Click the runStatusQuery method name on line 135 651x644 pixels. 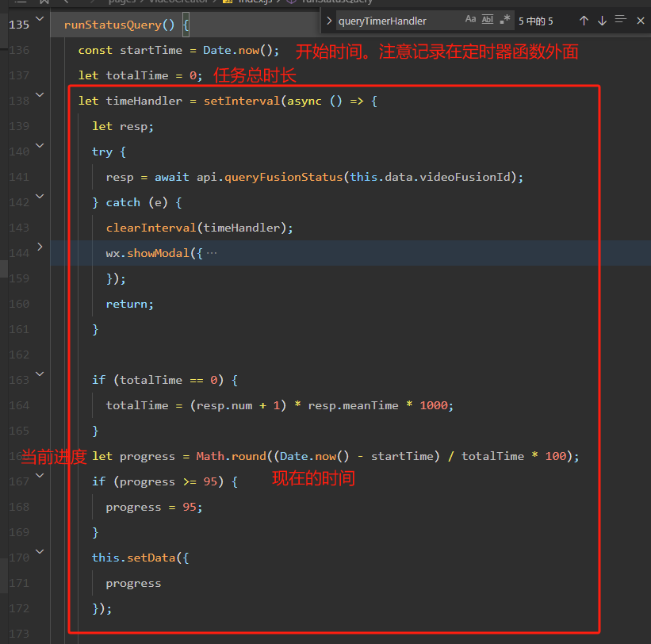(x=113, y=25)
